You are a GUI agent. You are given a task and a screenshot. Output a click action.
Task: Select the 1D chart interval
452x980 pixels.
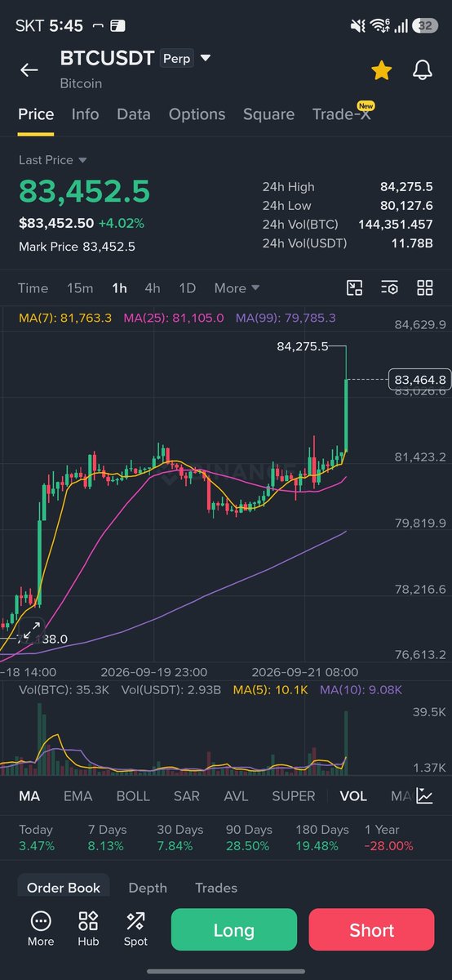pos(187,288)
